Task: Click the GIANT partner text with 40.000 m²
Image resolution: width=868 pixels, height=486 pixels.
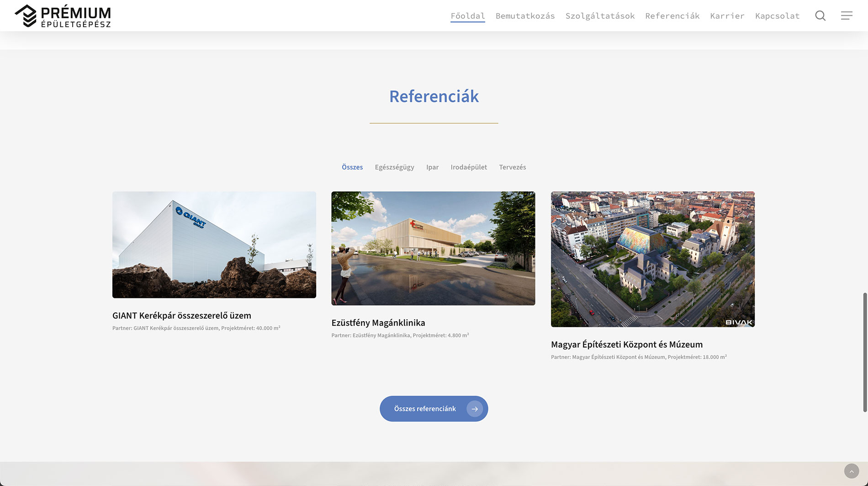Action: [196, 328]
